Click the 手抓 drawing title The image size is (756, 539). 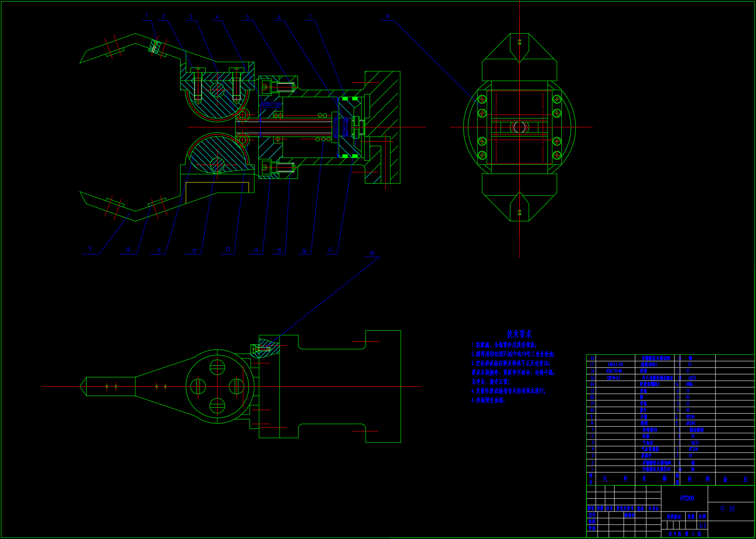point(727,509)
